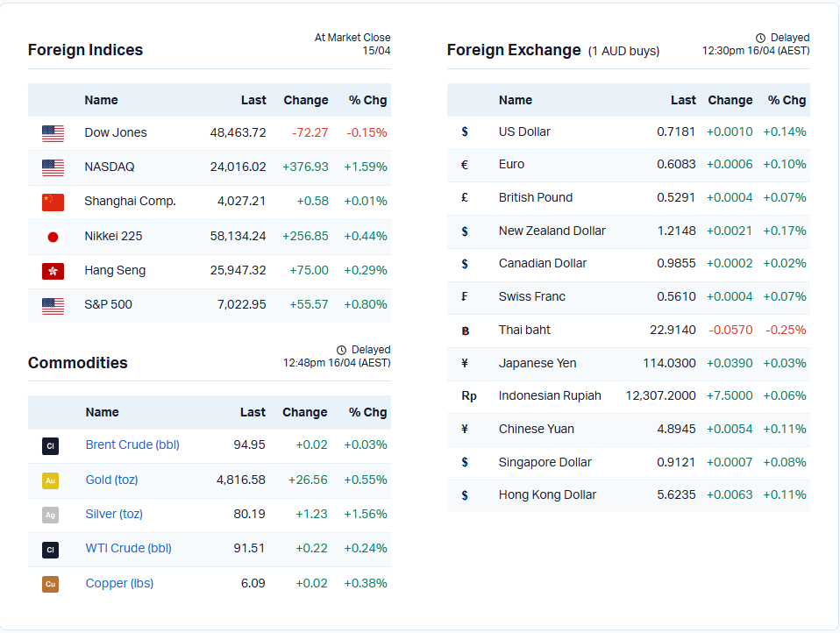The height and width of the screenshot is (633, 840).
Task: Click the Hong Kong flag beside Hang Seng
Action: [53, 271]
